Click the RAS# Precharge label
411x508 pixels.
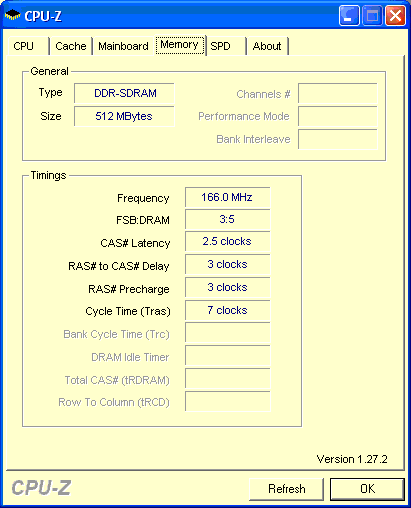pos(129,289)
